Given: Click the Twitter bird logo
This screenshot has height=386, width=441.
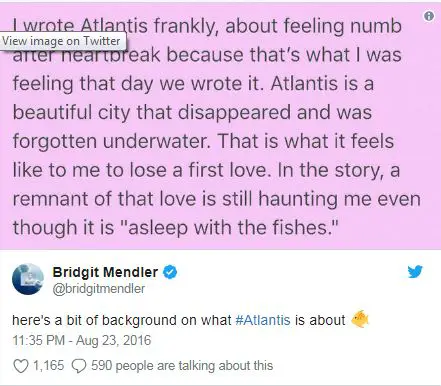Looking at the screenshot, I should coord(415,272).
